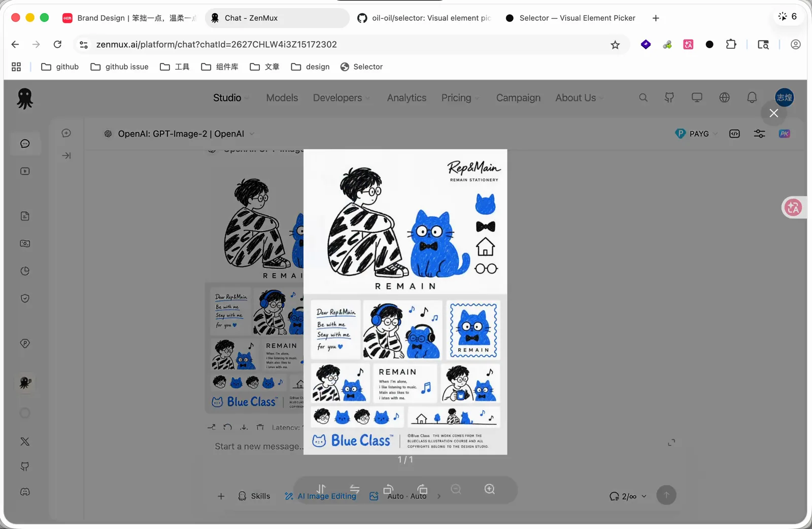Viewport: 812px width, 529px height.
Task: Send the message with the arrow button
Action: (x=666, y=495)
